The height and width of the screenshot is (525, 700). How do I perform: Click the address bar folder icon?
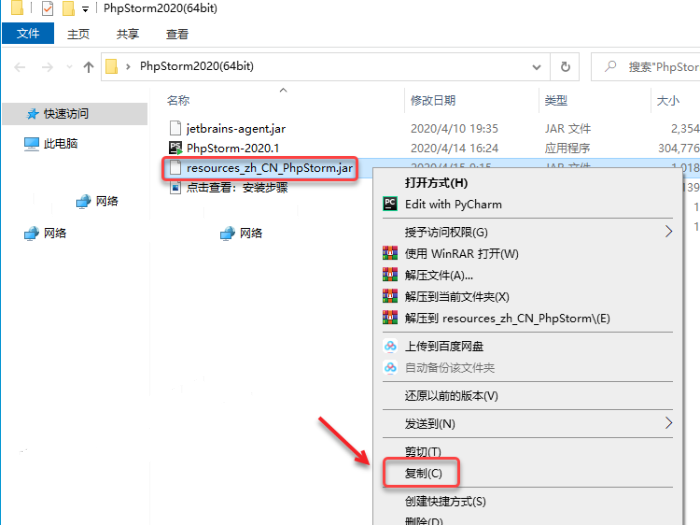click(112, 67)
